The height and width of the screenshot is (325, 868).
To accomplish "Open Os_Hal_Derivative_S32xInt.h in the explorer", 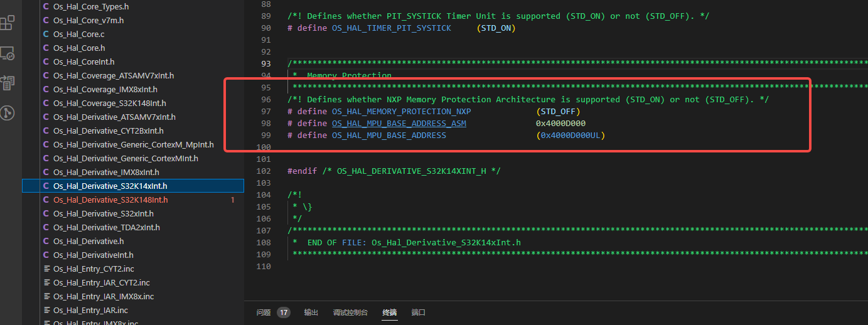I will (x=103, y=213).
